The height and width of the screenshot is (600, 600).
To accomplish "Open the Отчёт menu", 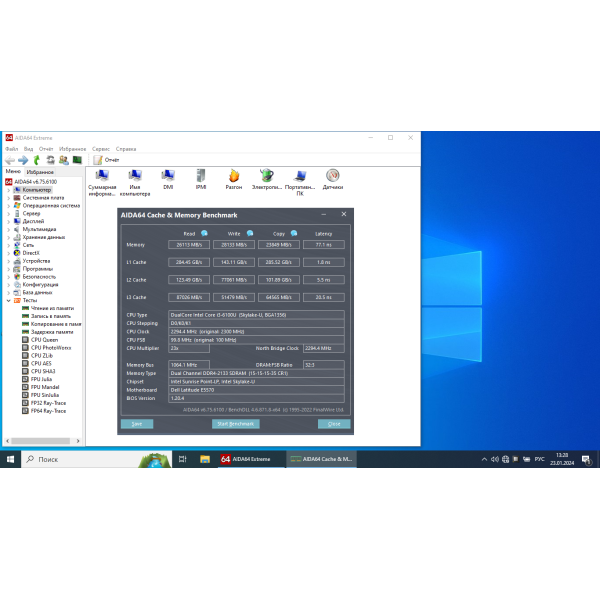I will (x=46, y=149).
